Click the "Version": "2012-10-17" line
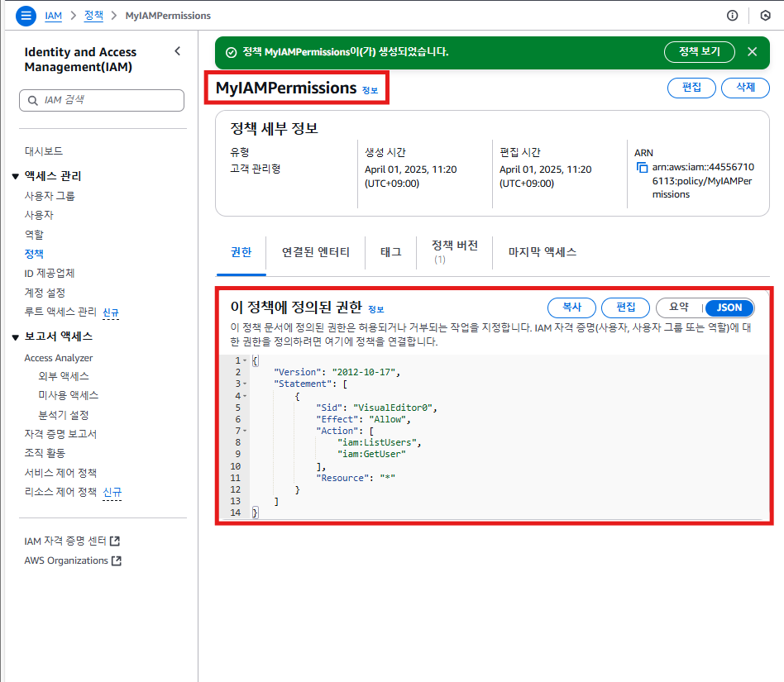This screenshot has height=682, width=784. point(337,372)
